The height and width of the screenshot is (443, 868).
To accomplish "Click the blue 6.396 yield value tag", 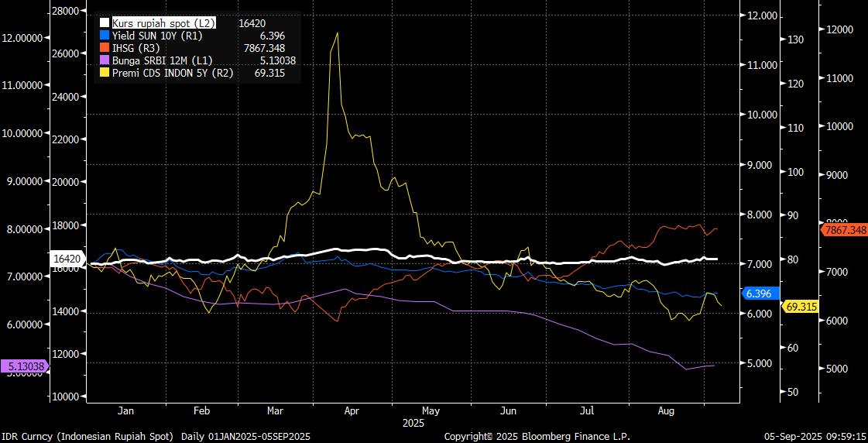I will (759, 294).
